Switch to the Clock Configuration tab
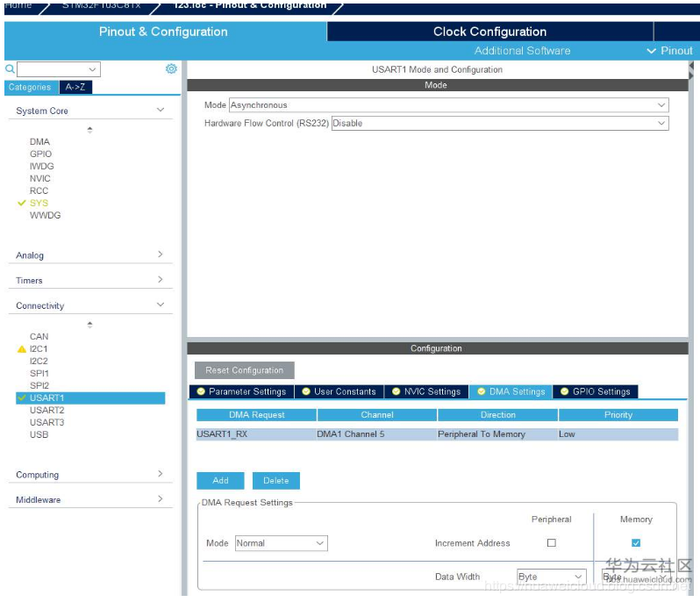Screen dimensions: 700x602 tap(489, 32)
